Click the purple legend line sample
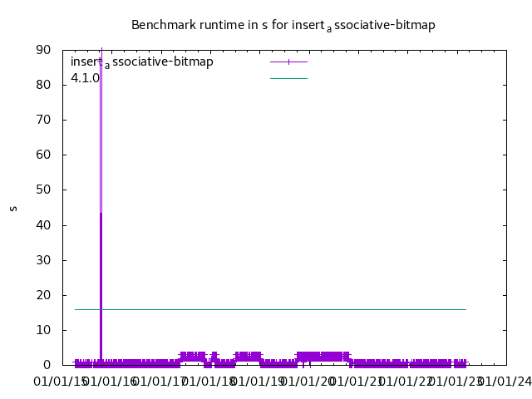 click(x=288, y=62)
